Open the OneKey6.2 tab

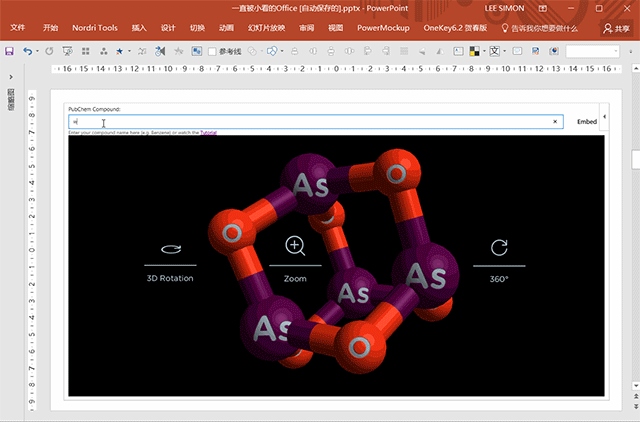[455, 28]
